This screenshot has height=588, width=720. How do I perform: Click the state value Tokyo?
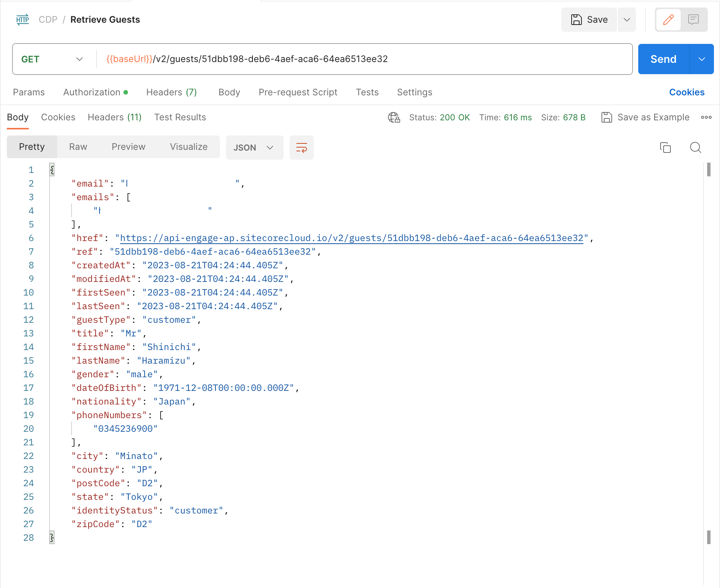coord(139,497)
